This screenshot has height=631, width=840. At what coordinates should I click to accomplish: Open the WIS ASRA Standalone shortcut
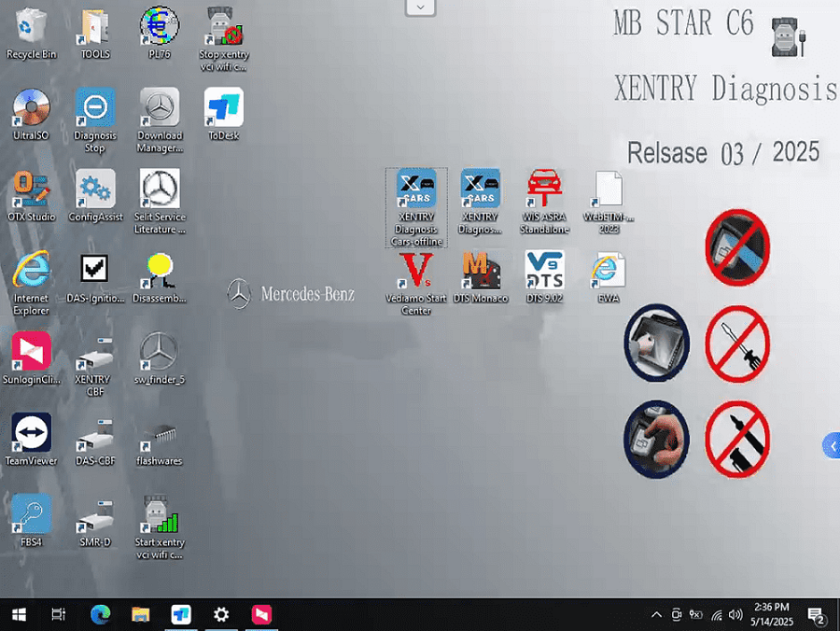[x=544, y=202]
